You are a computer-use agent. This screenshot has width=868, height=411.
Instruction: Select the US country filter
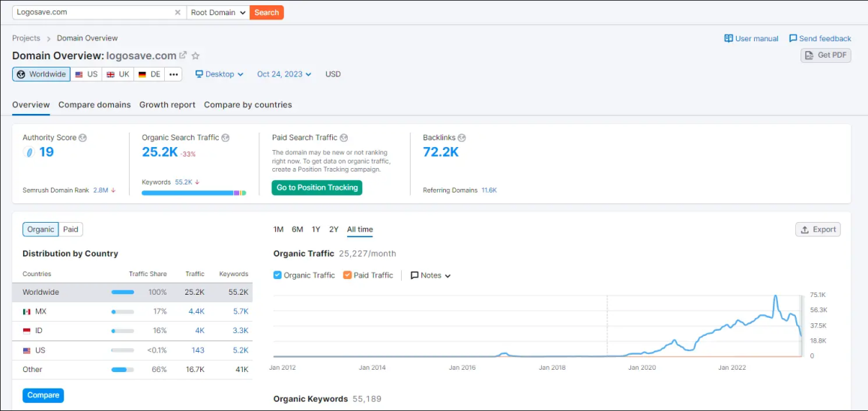pyautogui.click(x=86, y=74)
